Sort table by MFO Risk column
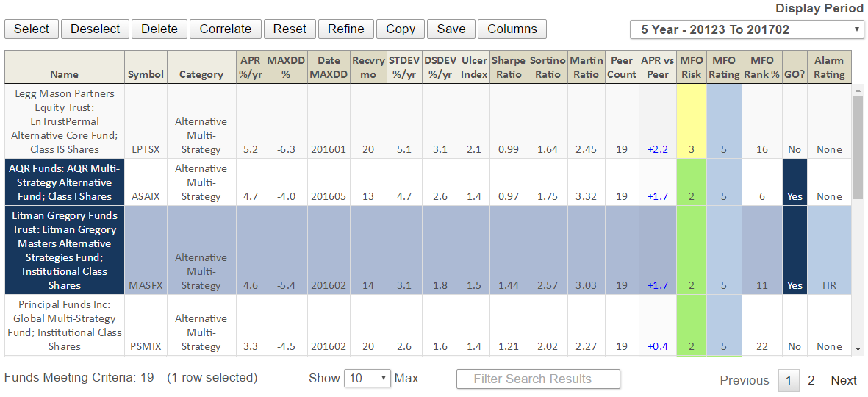 click(x=692, y=67)
